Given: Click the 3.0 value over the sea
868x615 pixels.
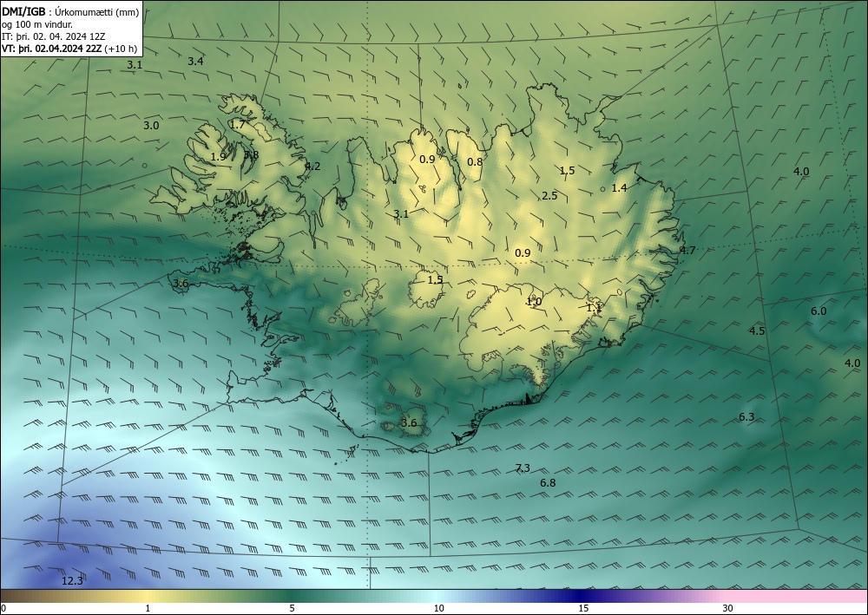Looking at the screenshot, I should [x=151, y=126].
